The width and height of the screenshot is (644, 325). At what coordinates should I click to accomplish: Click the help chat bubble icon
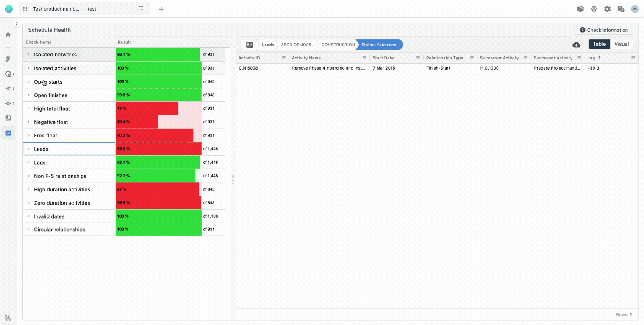(x=621, y=9)
